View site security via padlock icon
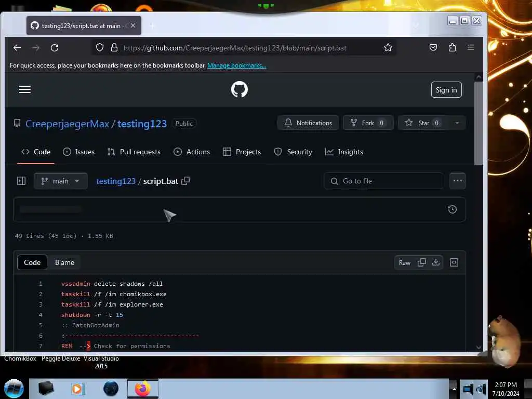The width and height of the screenshot is (532, 399). (x=114, y=47)
